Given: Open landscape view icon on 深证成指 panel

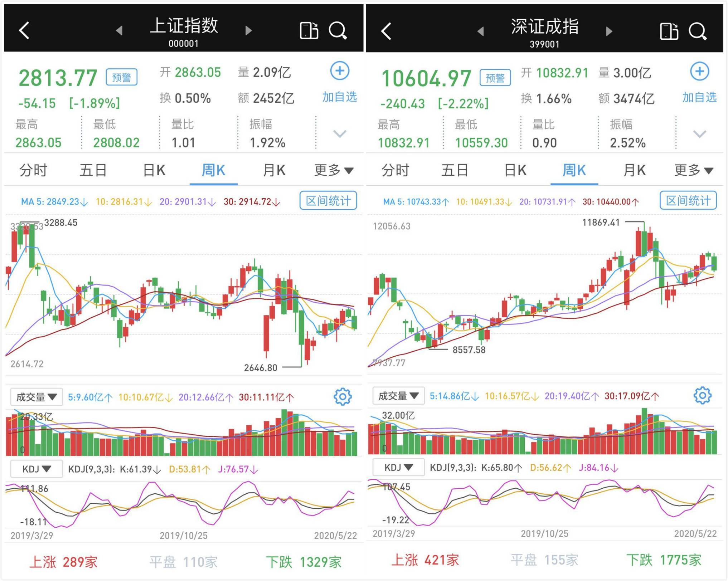Looking at the screenshot, I should click(x=669, y=31).
